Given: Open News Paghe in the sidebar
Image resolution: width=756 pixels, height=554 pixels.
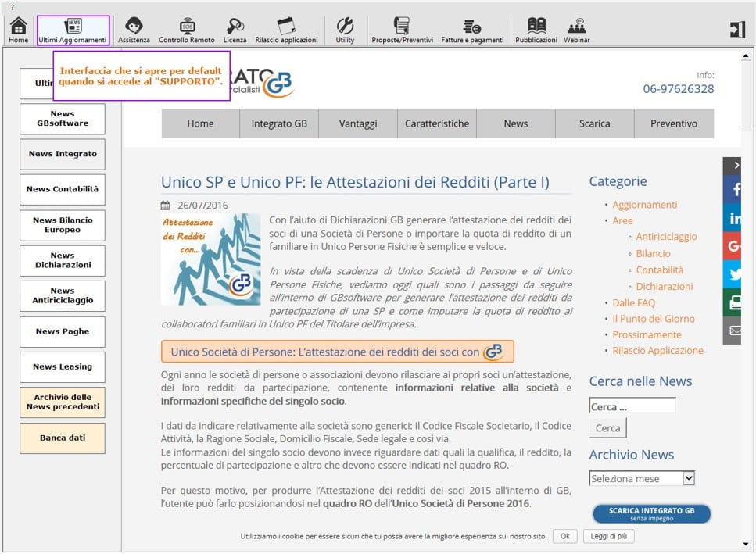Looking at the screenshot, I should point(63,331).
